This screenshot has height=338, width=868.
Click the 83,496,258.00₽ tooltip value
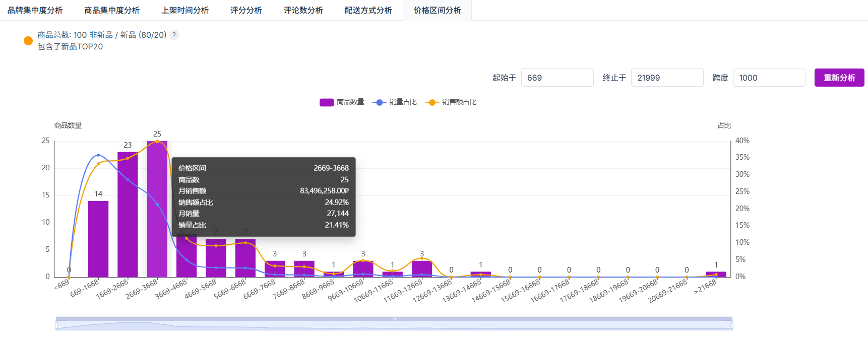(324, 191)
